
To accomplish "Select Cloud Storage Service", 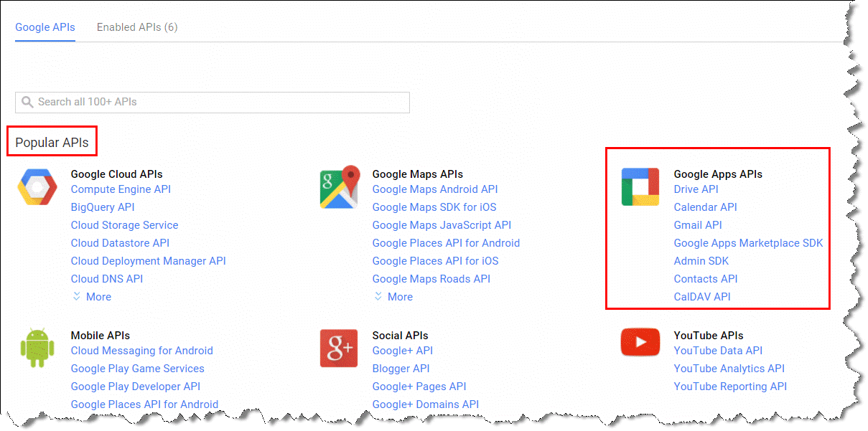I will [x=125, y=225].
